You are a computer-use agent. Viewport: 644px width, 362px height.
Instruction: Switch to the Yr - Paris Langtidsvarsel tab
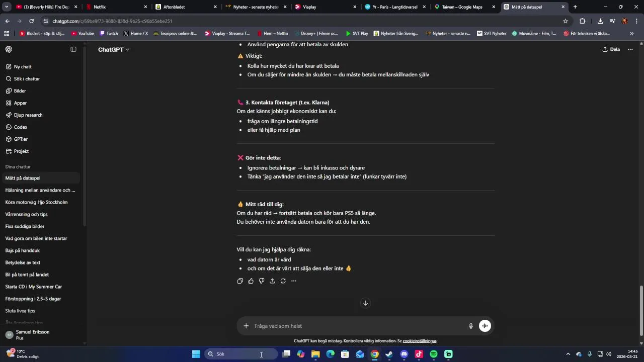395,7
